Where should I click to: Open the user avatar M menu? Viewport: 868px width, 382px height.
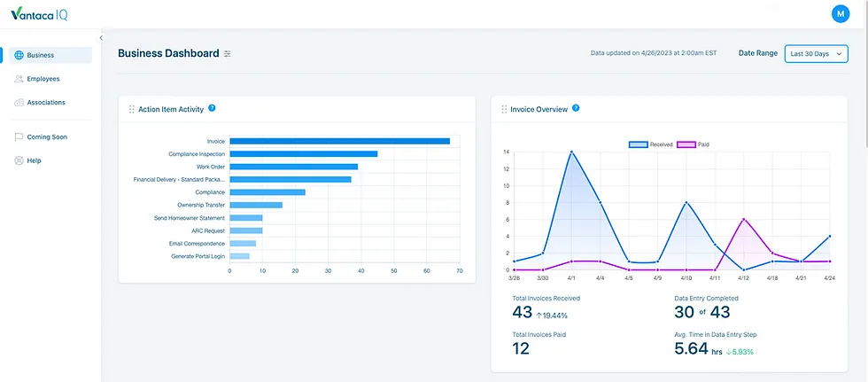click(x=841, y=14)
